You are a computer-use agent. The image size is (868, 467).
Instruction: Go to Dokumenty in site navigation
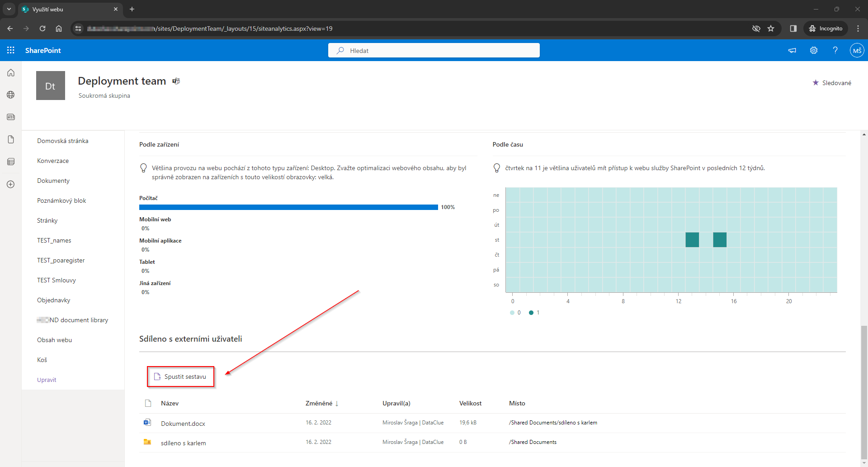coord(53,181)
